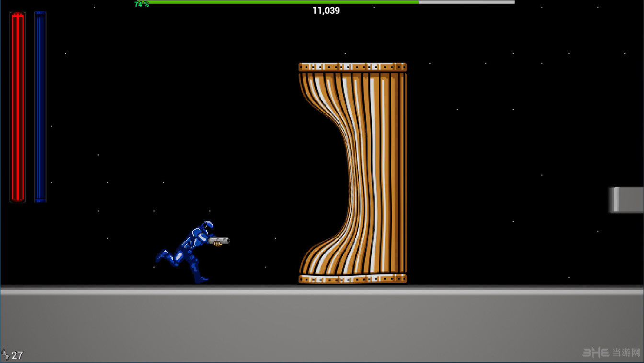Click the unfilled gray part of progress bar
The height and width of the screenshot is (363, 644).
467,2
